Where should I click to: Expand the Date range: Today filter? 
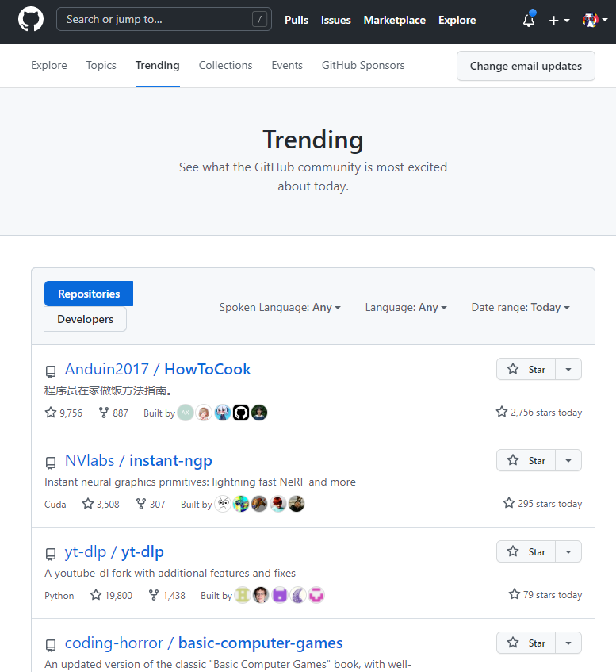point(521,307)
